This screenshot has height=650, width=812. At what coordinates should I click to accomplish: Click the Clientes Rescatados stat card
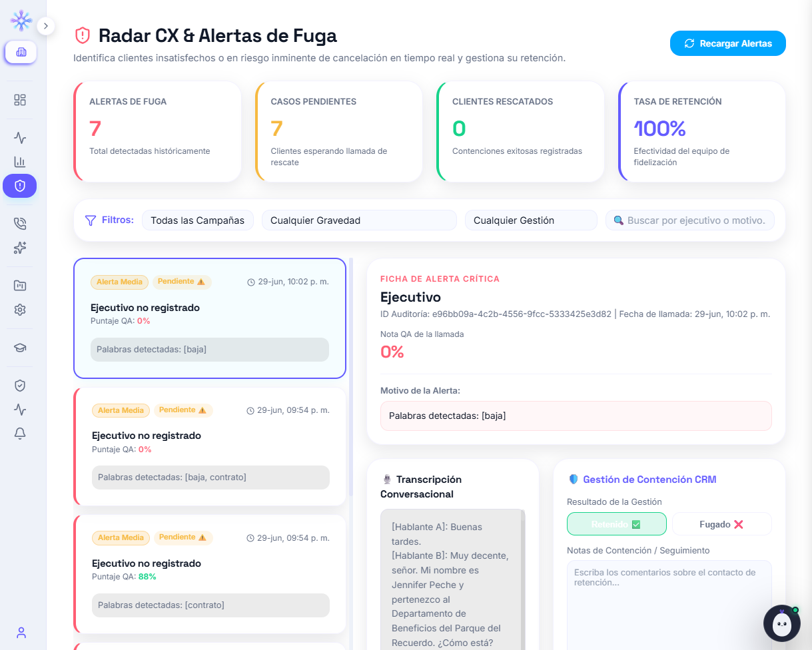click(x=520, y=131)
